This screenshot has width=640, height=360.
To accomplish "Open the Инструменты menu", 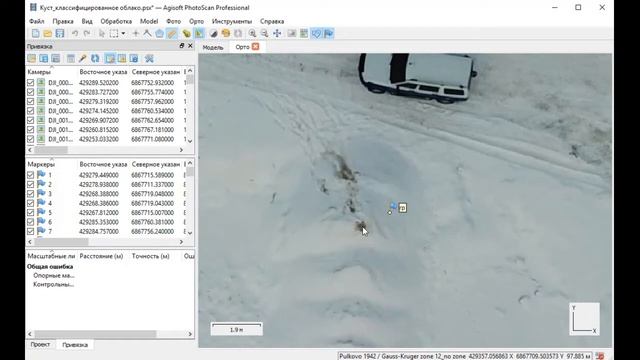I will pos(231,21).
